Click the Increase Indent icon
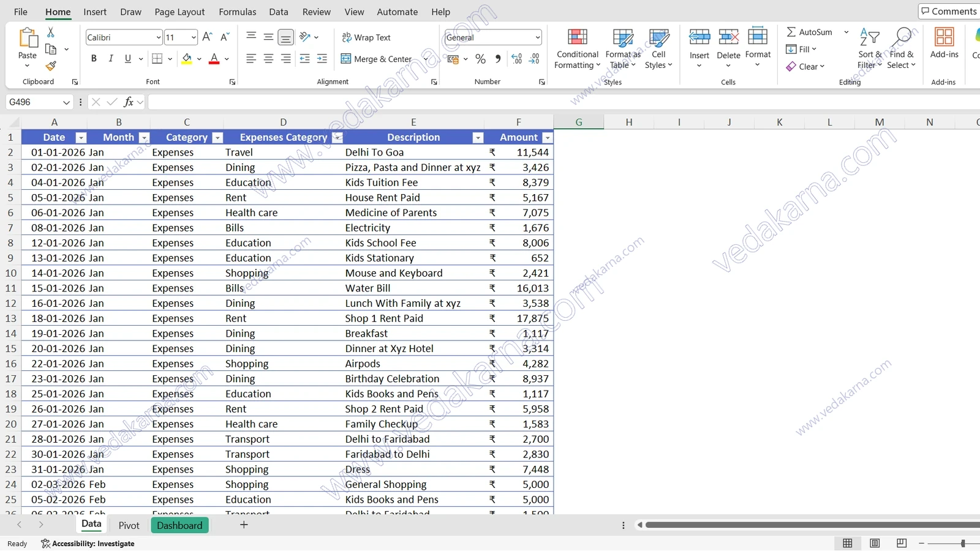980x551 pixels. pos(322,59)
